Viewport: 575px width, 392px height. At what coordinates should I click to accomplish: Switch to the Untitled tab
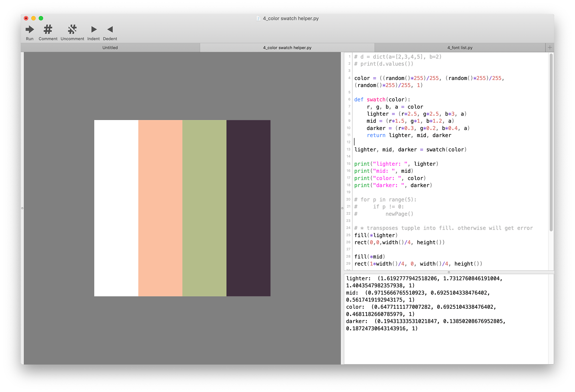pos(110,48)
